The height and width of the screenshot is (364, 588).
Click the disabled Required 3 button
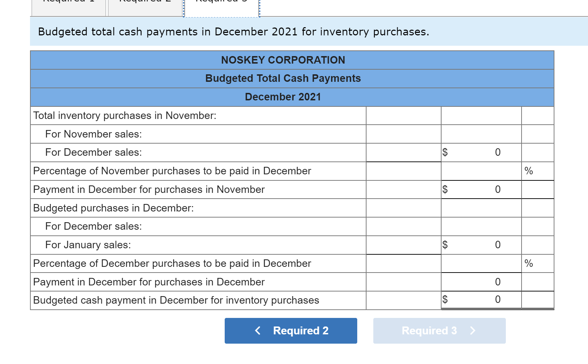tap(439, 330)
